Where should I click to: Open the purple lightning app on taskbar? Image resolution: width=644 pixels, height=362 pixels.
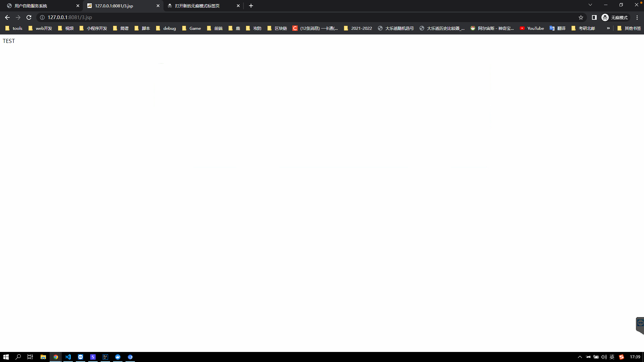93,357
